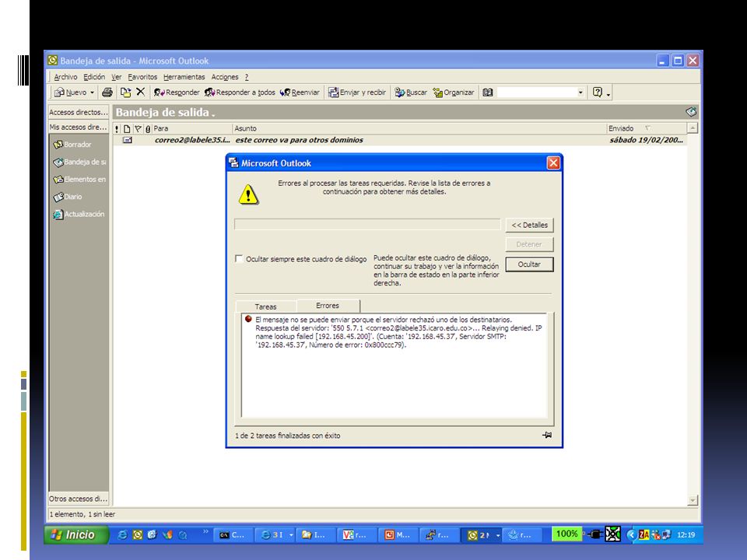Open the Actualización shortcut icon
Screen dimensions: 747x560
[x=58, y=215]
